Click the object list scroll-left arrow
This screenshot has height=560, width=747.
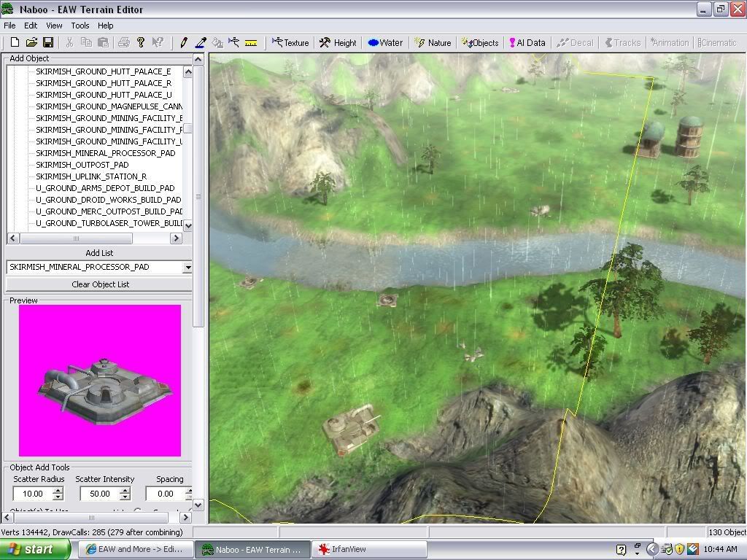13,238
